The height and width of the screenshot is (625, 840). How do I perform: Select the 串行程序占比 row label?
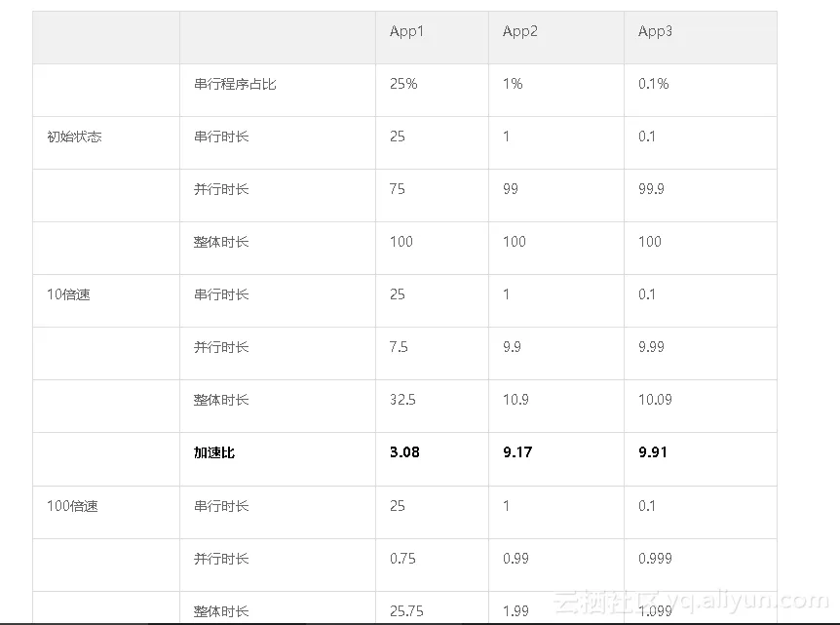point(235,84)
